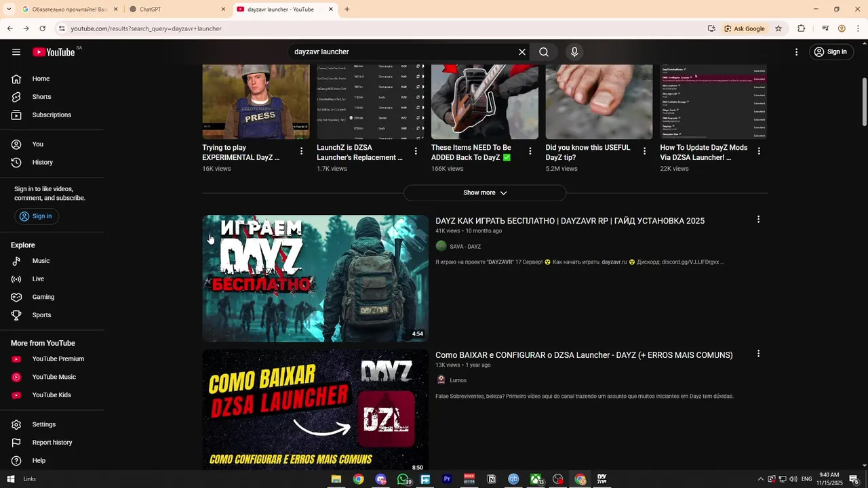Open options for 'LaunchZ is DZSA Launcher's Replacement' short
This screenshot has width=868, height=488.
pos(416,151)
